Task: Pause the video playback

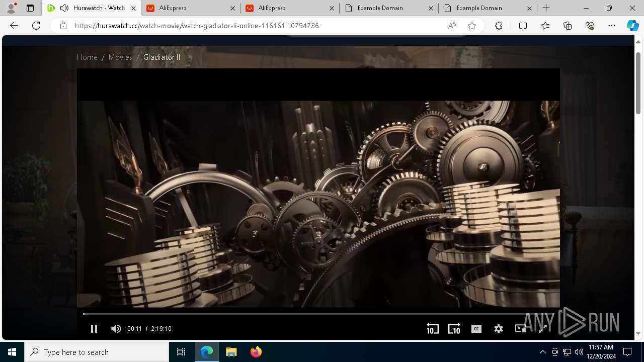Action: pyautogui.click(x=94, y=329)
